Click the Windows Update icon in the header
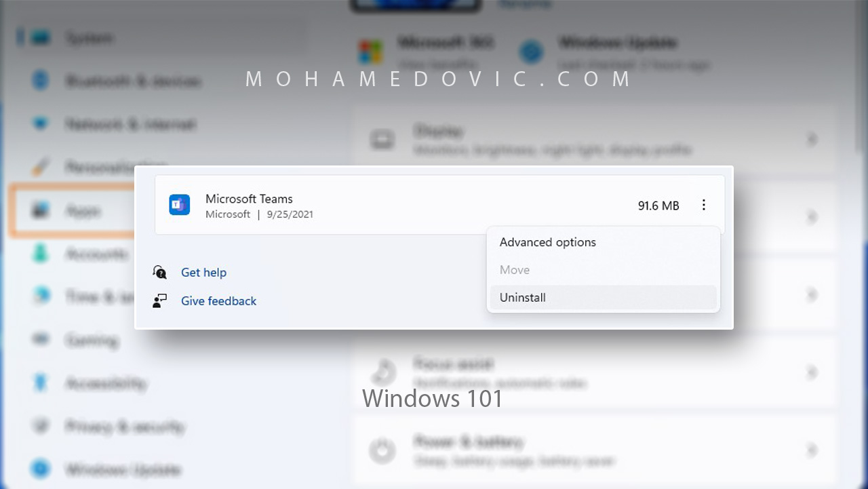Image resolution: width=868 pixels, height=489 pixels. tap(532, 52)
